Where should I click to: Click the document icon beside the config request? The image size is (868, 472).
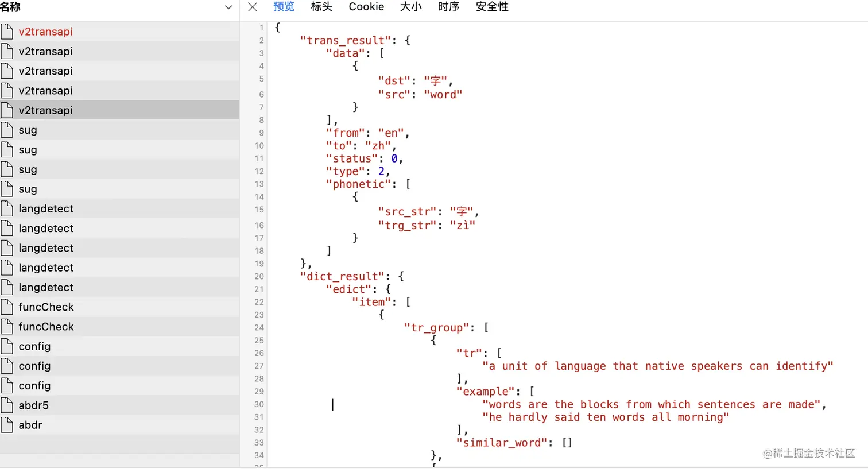[7, 346]
